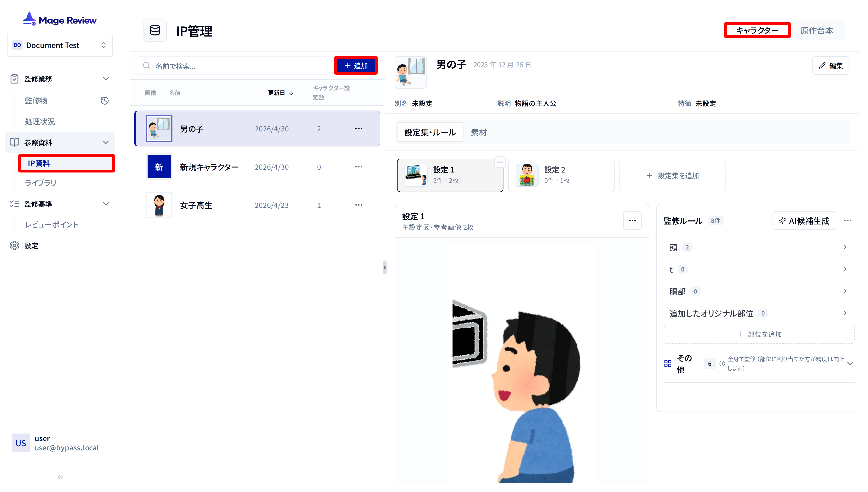The height and width of the screenshot is (492, 868).
Task: Select the 設定 2 card
Action: 561,175
